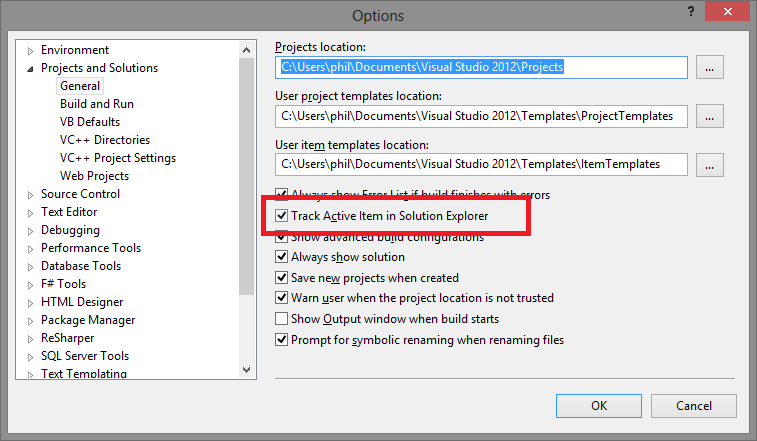Open VC++ Directories settings page
Viewport: 757px width, 441px height.
pyautogui.click(x=105, y=140)
